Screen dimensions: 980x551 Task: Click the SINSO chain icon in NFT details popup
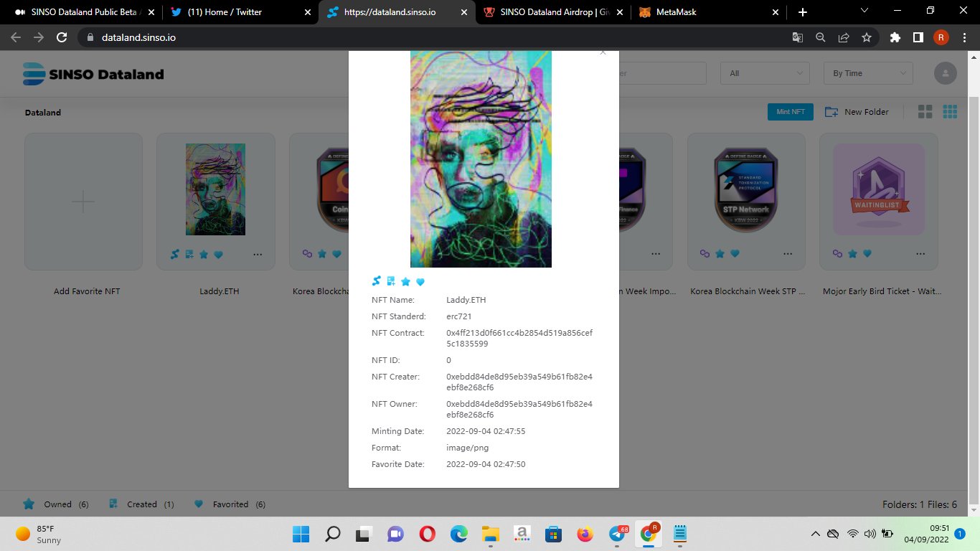pyautogui.click(x=377, y=281)
